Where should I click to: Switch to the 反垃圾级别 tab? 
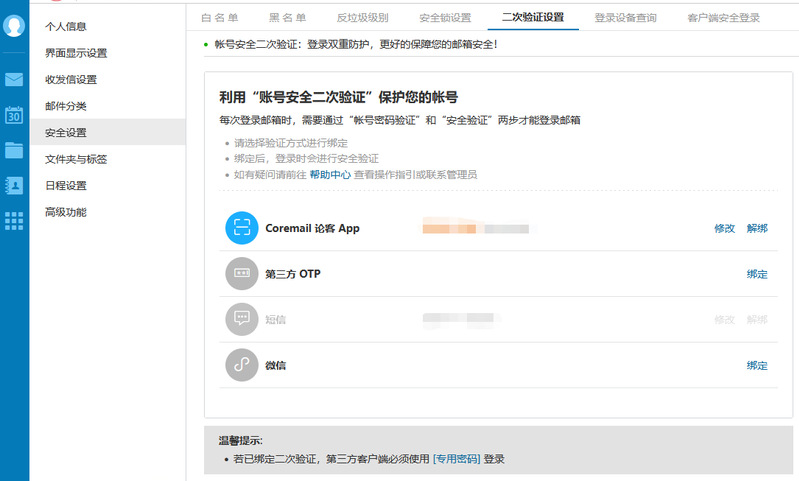(363, 18)
